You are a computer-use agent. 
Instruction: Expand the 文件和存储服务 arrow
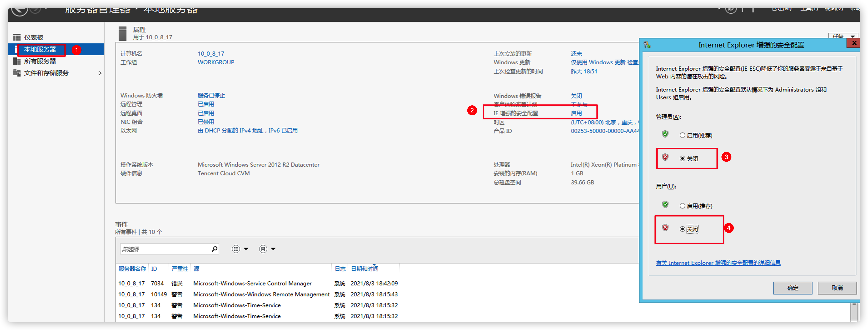(100, 73)
